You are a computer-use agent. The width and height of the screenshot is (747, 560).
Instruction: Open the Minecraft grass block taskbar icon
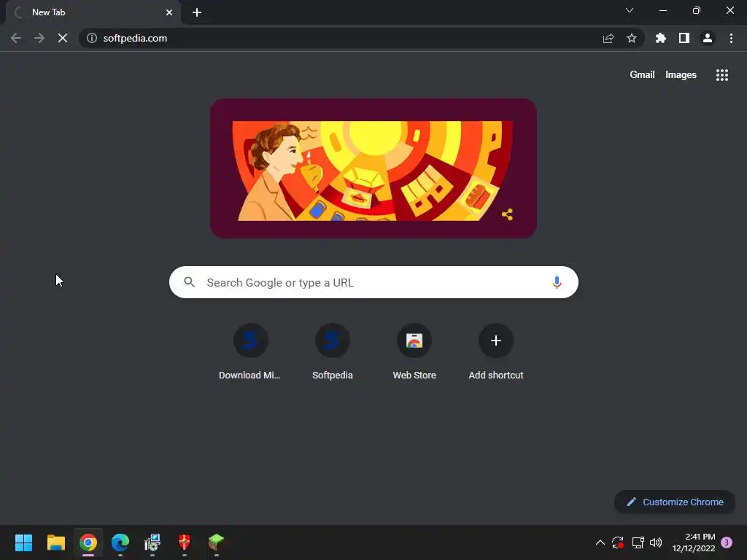pos(216,542)
